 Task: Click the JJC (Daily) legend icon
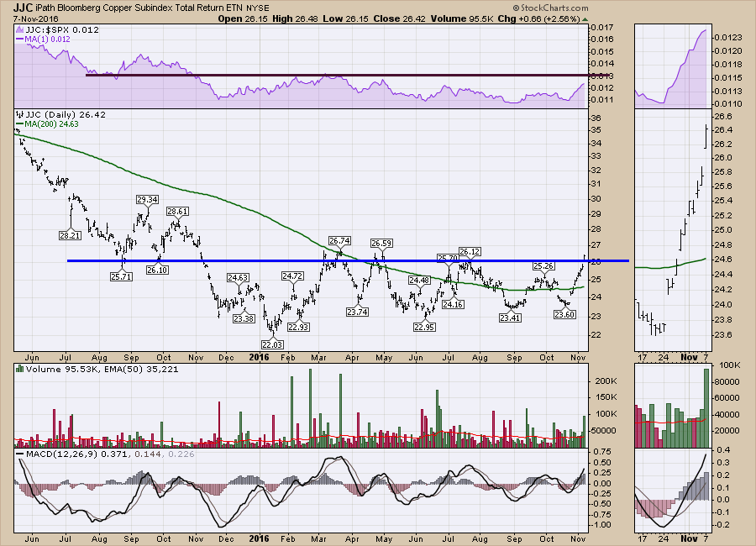(20, 114)
